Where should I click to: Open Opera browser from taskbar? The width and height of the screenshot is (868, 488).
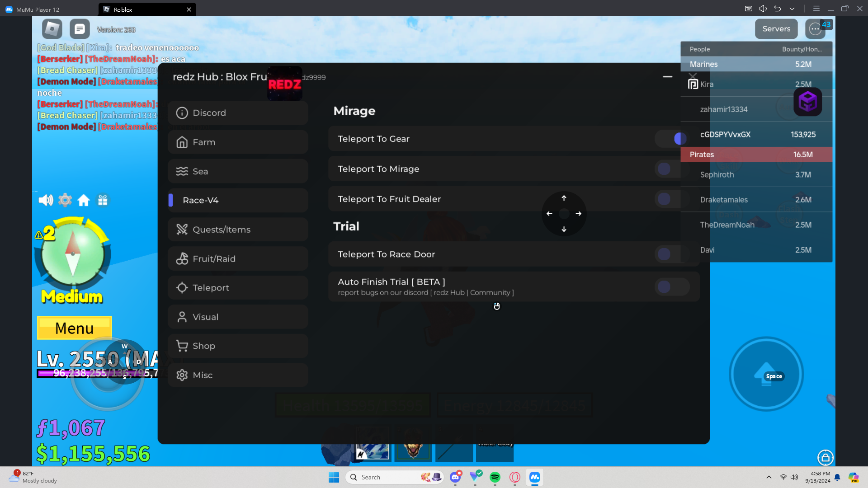point(515,477)
